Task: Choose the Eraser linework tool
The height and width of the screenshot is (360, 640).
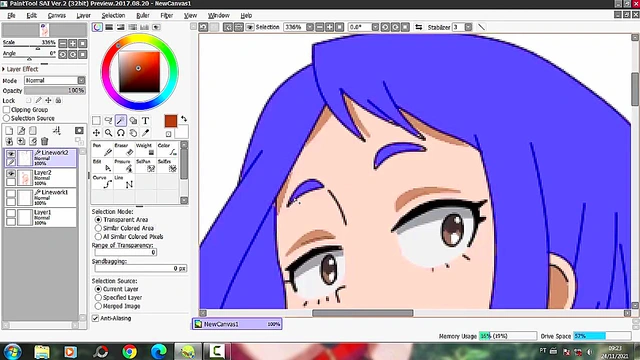Action: pyautogui.click(x=124, y=149)
